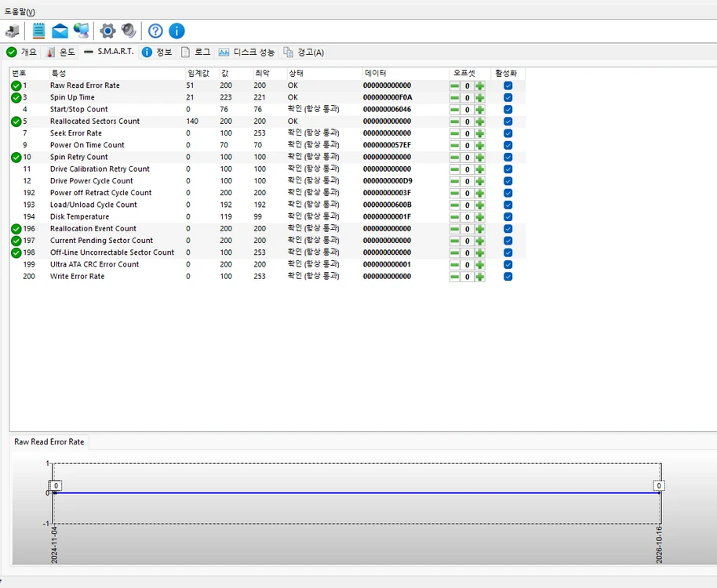Click the network computers toolbar icon

point(82,31)
